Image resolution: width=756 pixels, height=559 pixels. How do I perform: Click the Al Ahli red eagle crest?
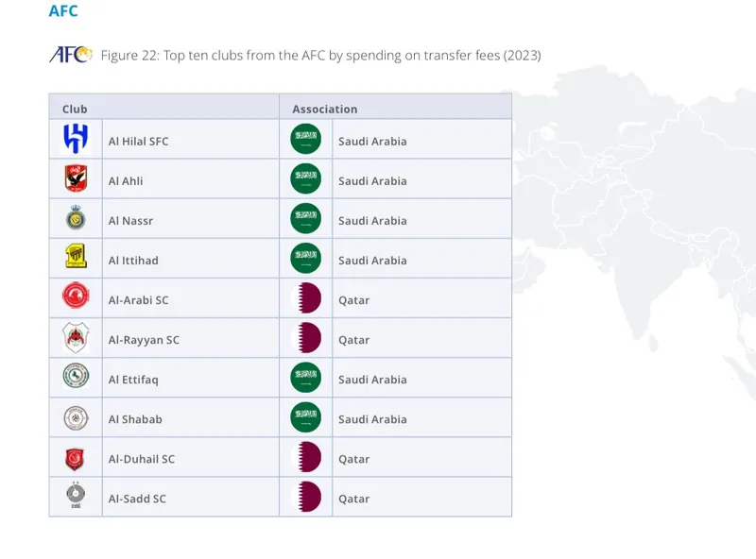click(76, 178)
